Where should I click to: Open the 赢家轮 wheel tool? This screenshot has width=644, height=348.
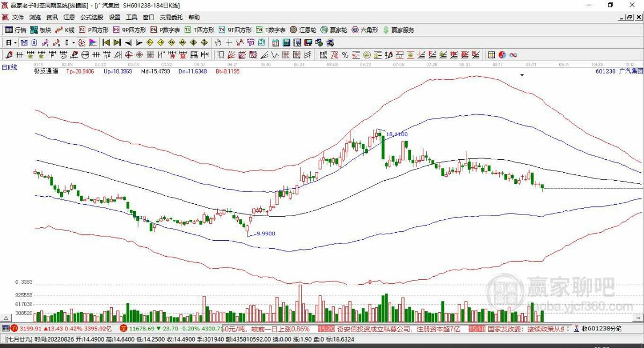pos(334,30)
